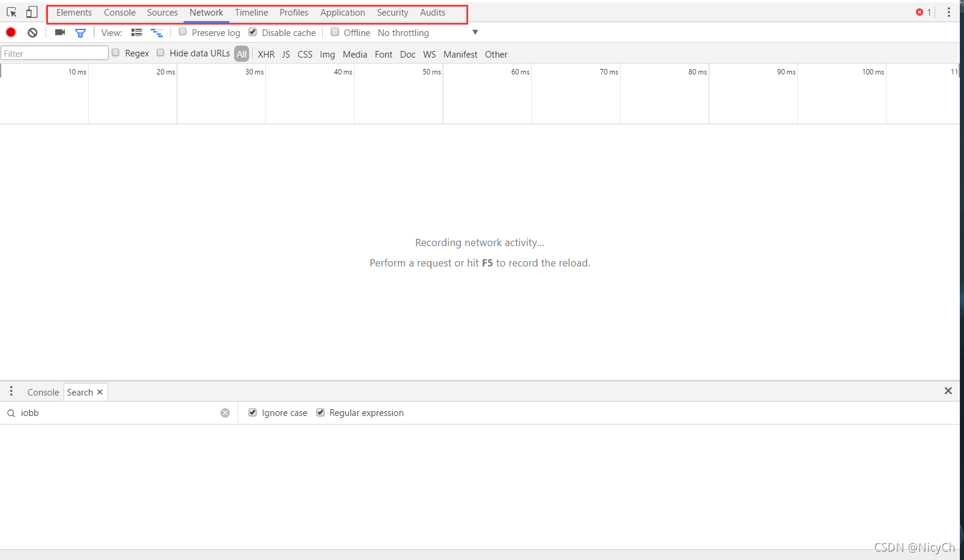The width and height of the screenshot is (964, 560).
Task: Open the Timeline tab
Action: click(252, 13)
